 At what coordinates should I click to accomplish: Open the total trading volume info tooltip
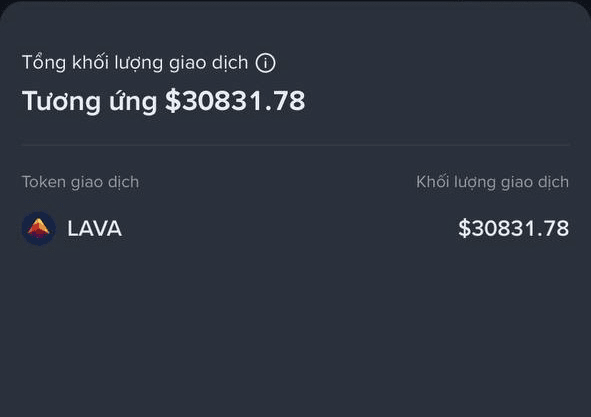265,63
